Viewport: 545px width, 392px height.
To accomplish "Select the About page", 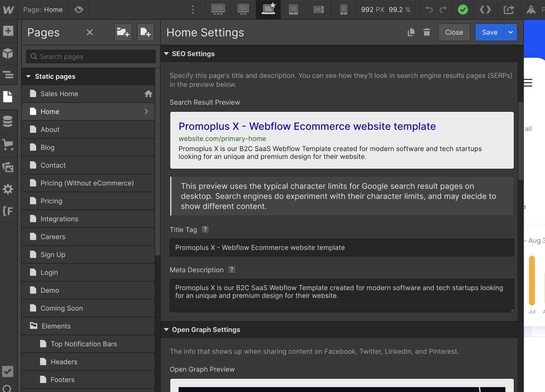I will [88, 129].
